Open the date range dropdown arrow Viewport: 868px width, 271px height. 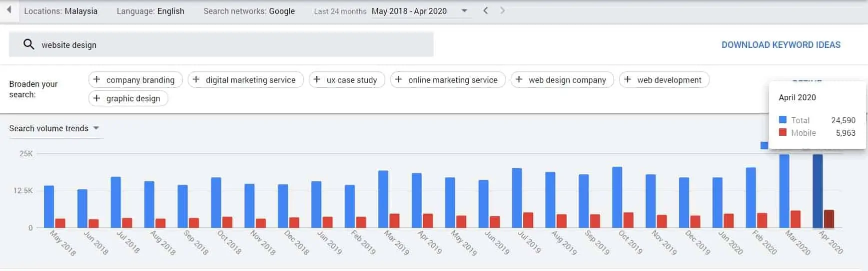point(464,10)
